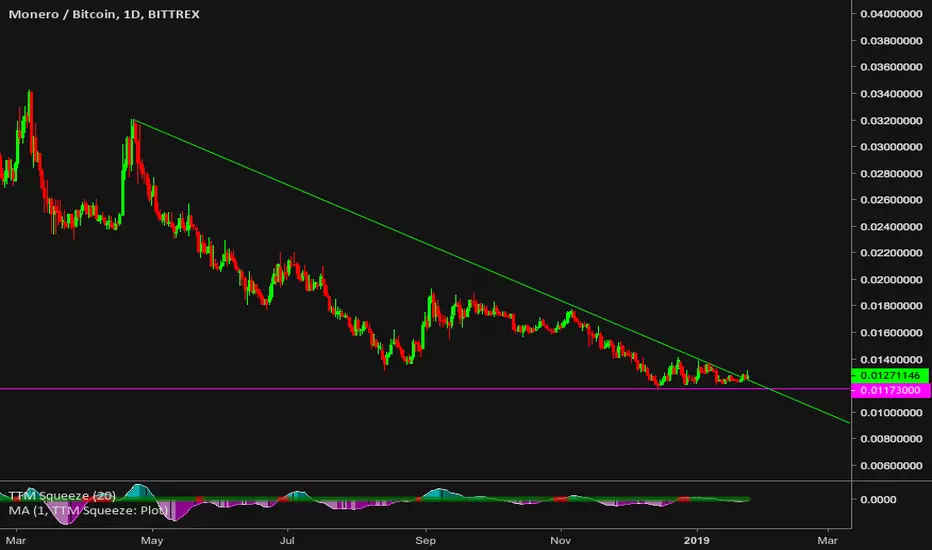Click the 0.00800000 price axis label
Viewport: 932px width, 550px height.
(x=891, y=439)
